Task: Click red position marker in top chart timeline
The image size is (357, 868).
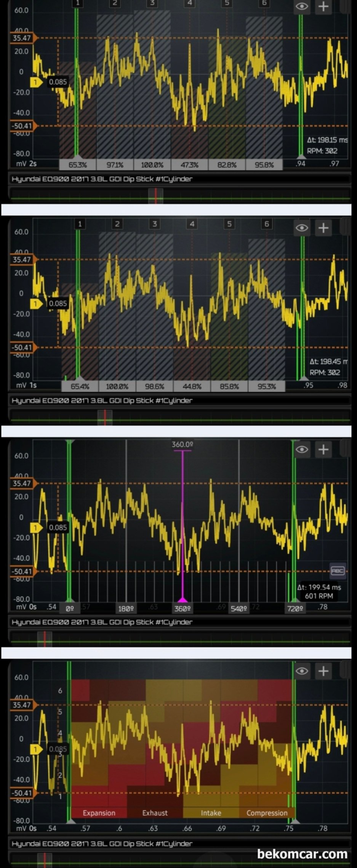Action: [155, 195]
